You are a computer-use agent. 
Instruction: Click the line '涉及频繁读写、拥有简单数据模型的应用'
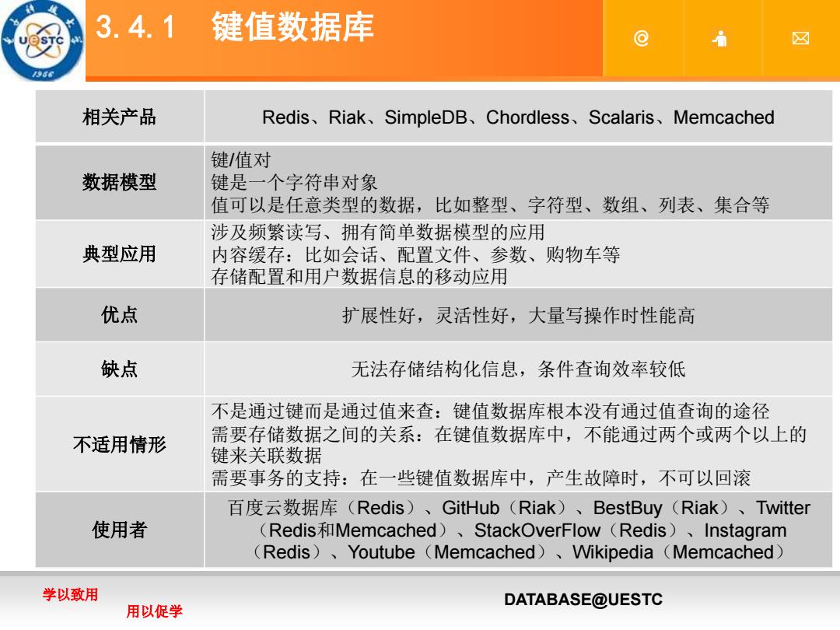[x=378, y=232]
